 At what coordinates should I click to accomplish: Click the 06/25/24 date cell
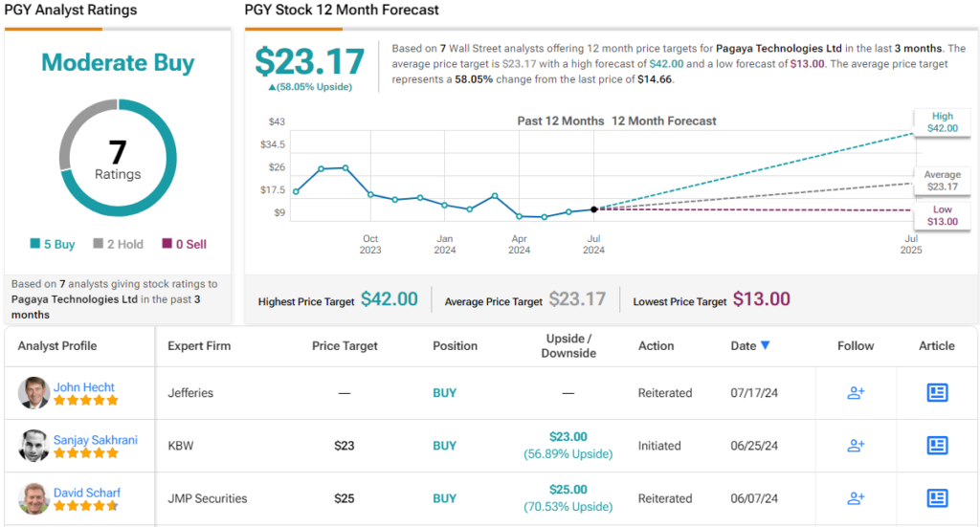(x=754, y=446)
